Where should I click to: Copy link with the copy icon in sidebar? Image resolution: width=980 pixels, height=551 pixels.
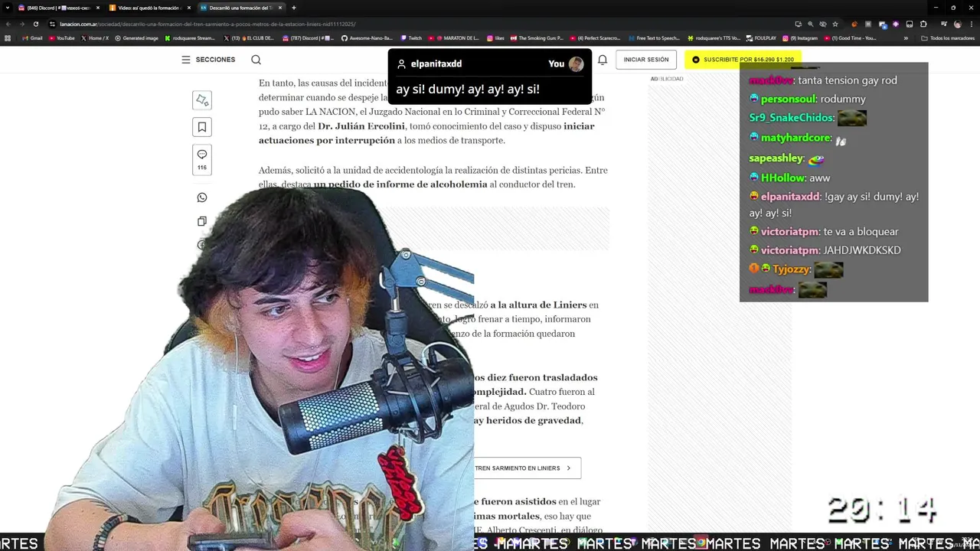(202, 221)
